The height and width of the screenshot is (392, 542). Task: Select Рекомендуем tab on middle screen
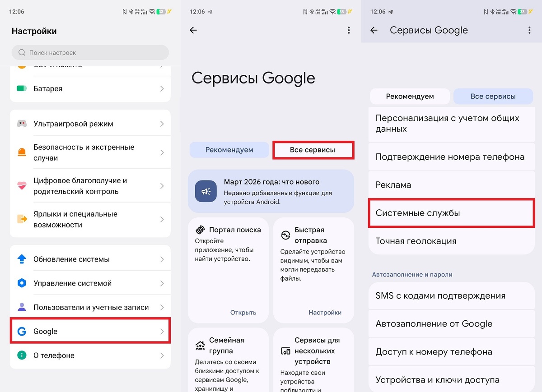pos(229,150)
